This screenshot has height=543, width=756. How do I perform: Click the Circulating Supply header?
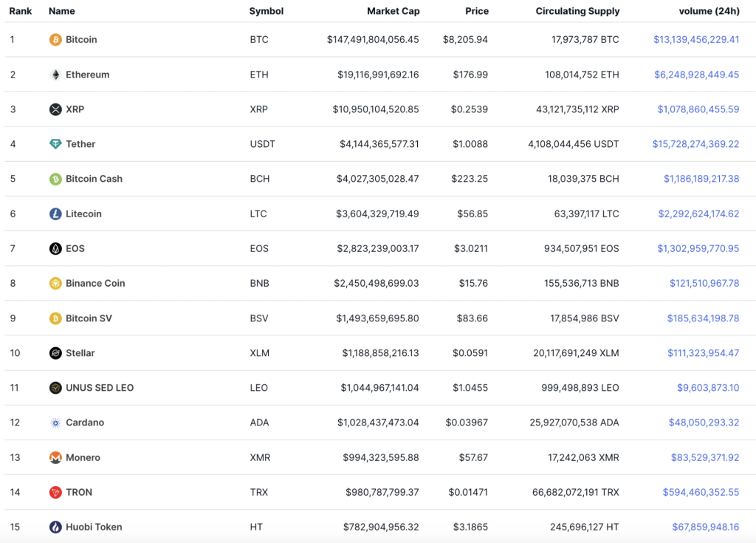tap(578, 11)
